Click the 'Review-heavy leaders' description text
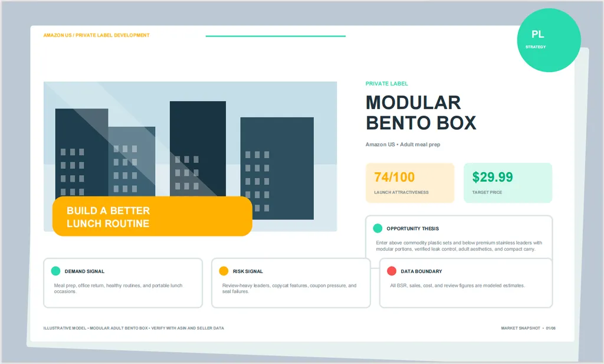The width and height of the screenshot is (604, 364). pyautogui.click(x=289, y=288)
